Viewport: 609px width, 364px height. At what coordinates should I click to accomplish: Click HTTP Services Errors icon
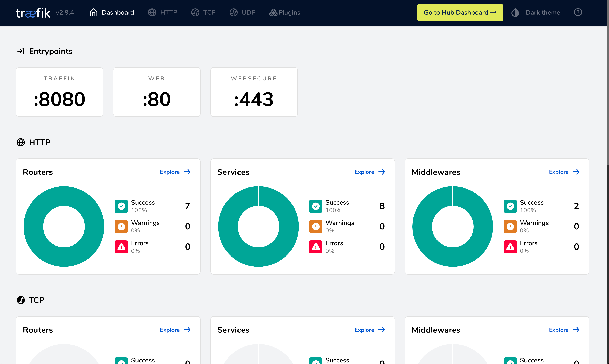(x=315, y=247)
